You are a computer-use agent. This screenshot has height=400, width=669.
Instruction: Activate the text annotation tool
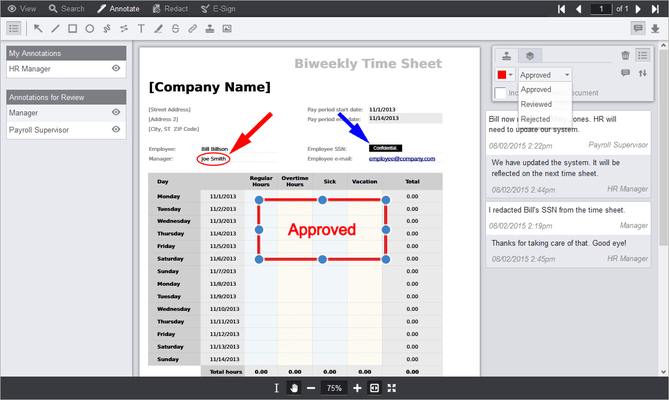coord(141,29)
